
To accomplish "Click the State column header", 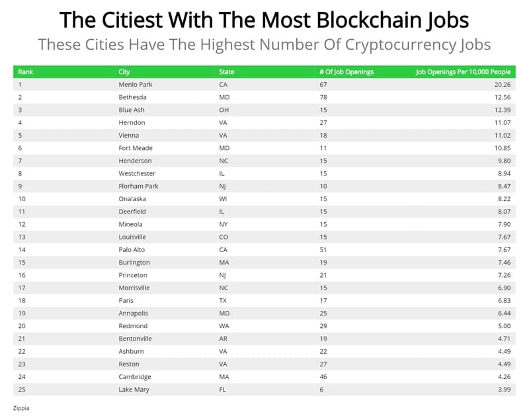I will click(x=226, y=71).
